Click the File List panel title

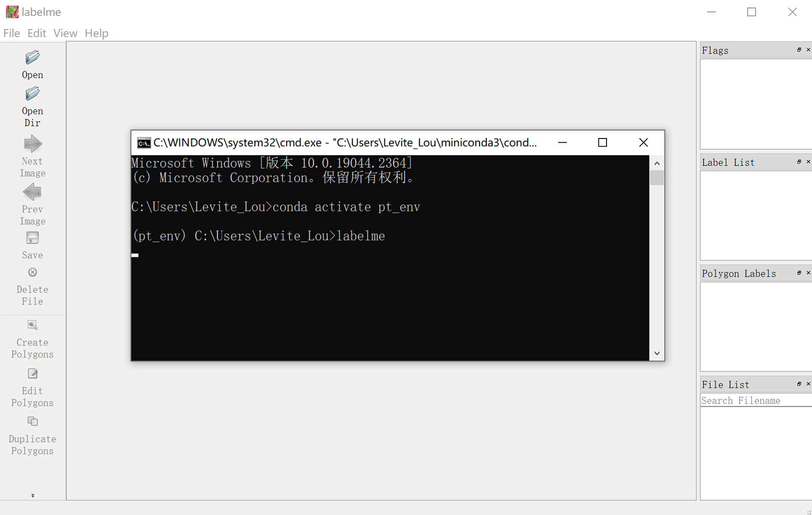click(726, 385)
